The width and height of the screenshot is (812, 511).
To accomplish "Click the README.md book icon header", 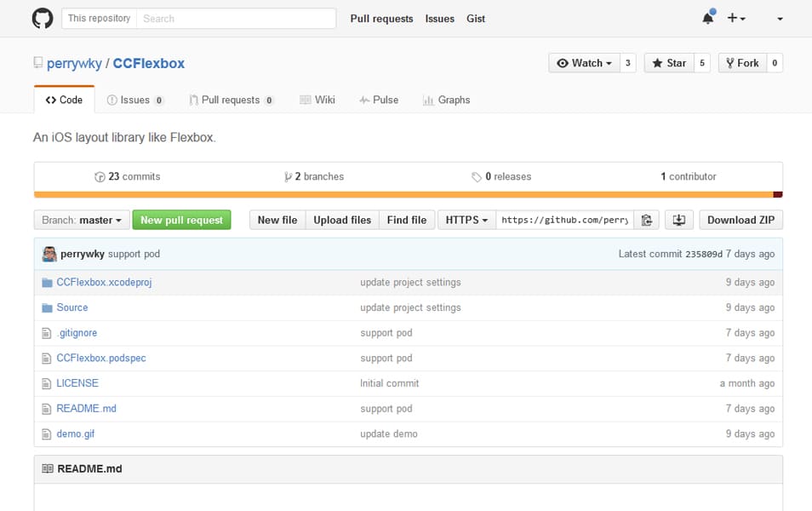I will (48, 468).
